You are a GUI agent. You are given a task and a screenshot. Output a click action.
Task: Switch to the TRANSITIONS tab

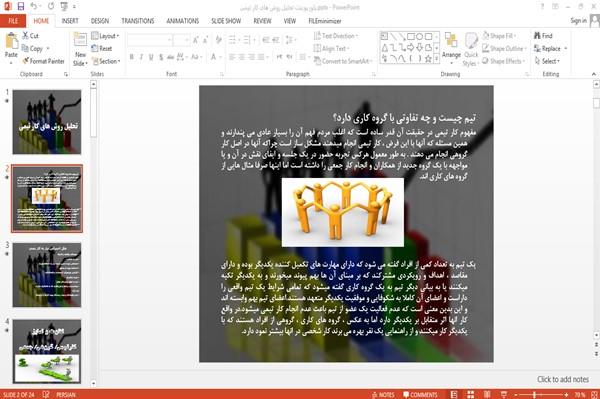(138, 21)
